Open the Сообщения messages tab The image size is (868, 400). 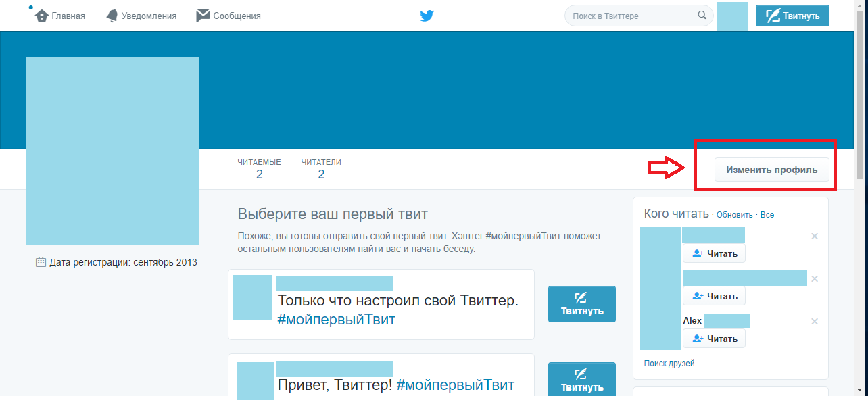click(x=228, y=16)
